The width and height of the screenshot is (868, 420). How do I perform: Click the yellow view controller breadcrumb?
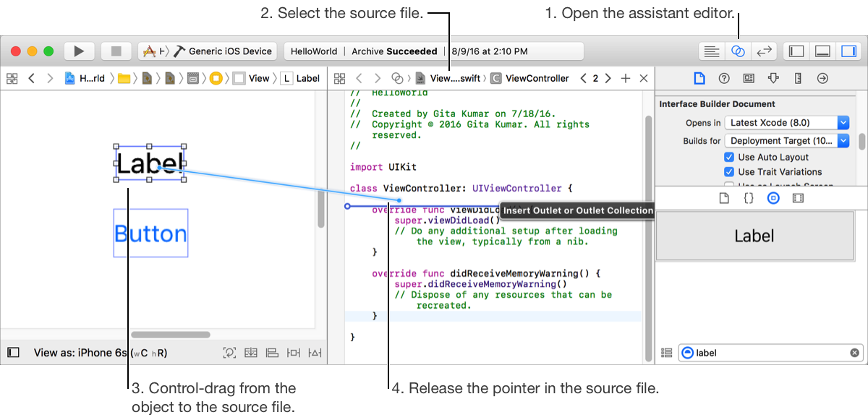pyautogui.click(x=216, y=78)
